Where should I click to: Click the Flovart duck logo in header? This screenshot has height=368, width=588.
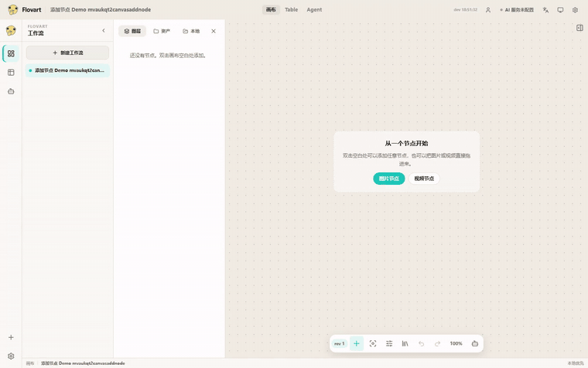click(12, 10)
